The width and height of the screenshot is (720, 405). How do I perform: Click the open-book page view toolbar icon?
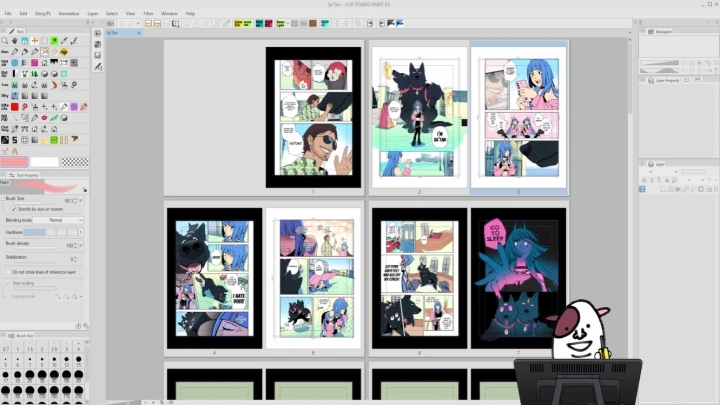(x=175, y=23)
